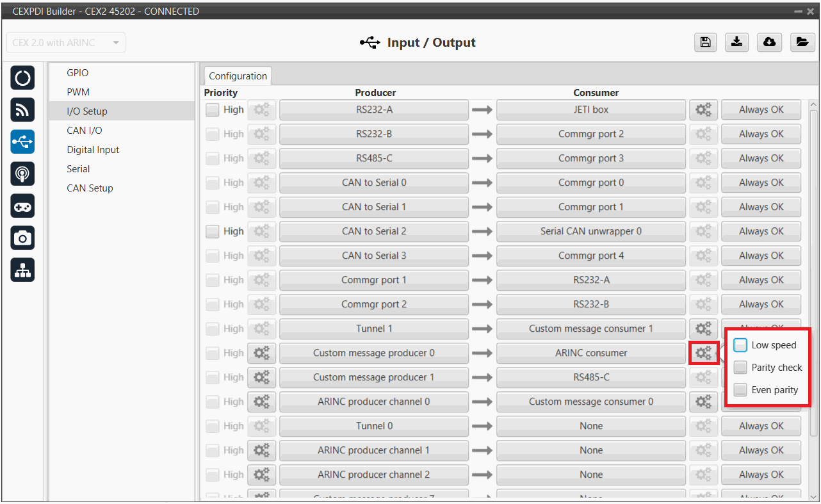Screen dimensions: 821x504
Task: Open gear settings for ARINC consumer
Action: click(x=703, y=353)
